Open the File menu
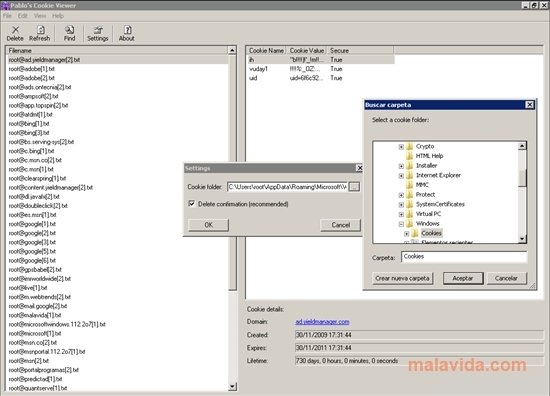The image size is (550, 396). (7, 16)
